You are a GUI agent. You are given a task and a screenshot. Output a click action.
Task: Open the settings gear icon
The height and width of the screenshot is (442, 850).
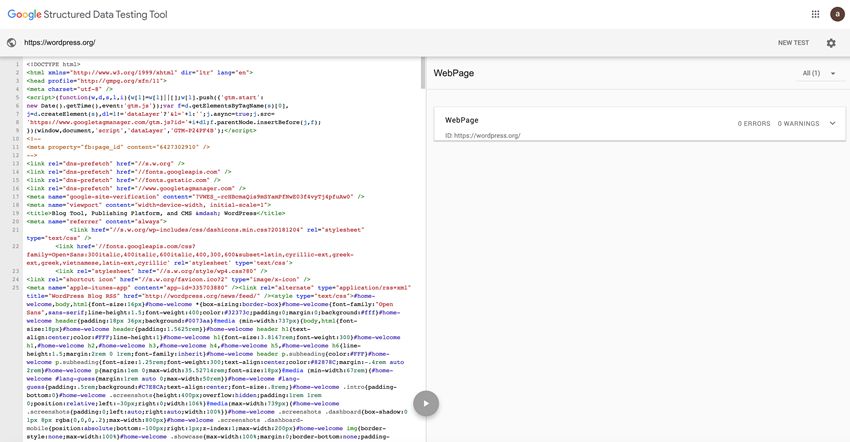click(831, 43)
